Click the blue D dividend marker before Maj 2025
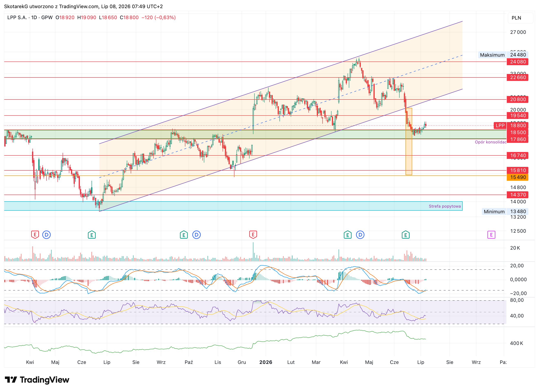The width and height of the screenshot is (539, 392). click(46, 235)
